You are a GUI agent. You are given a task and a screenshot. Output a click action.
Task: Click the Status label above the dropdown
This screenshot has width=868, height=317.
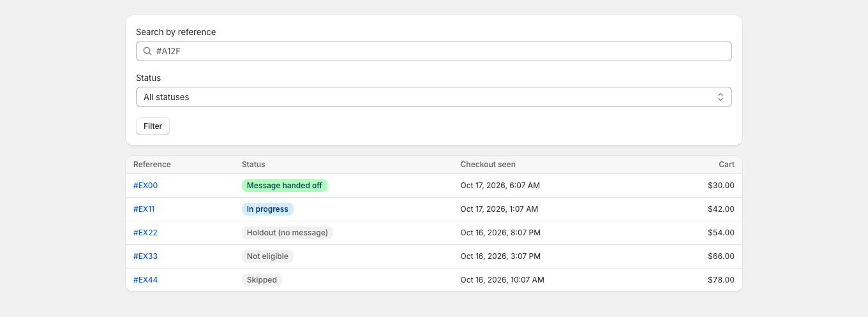[x=148, y=78]
